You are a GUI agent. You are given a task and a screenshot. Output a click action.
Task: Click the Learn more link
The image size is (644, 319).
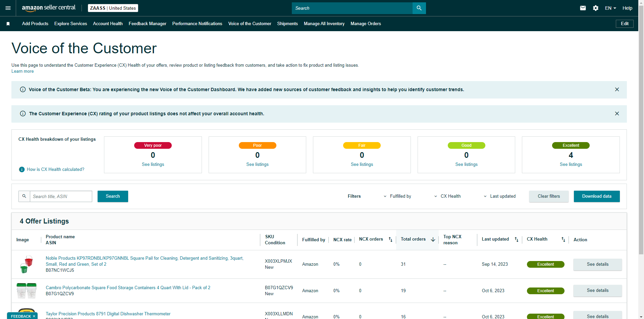tap(22, 71)
